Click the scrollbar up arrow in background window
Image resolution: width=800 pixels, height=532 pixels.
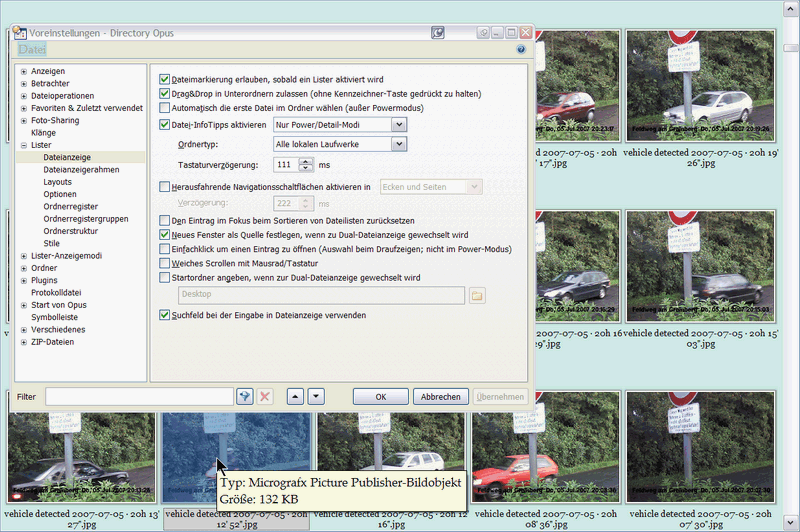click(x=791, y=9)
